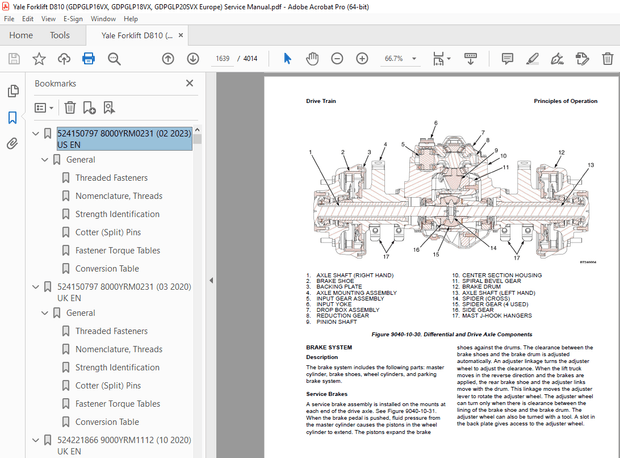Viewport: 620px width, 458px height.
Task: Select the Yale Forklift D810 document tab
Action: pos(137,36)
